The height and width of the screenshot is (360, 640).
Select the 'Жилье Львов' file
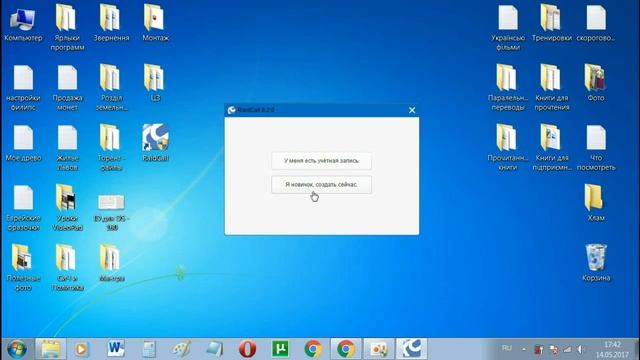pyautogui.click(x=67, y=148)
